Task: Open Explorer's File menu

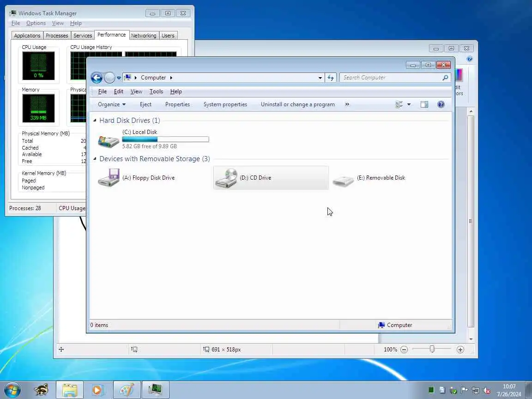Action: pos(102,91)
